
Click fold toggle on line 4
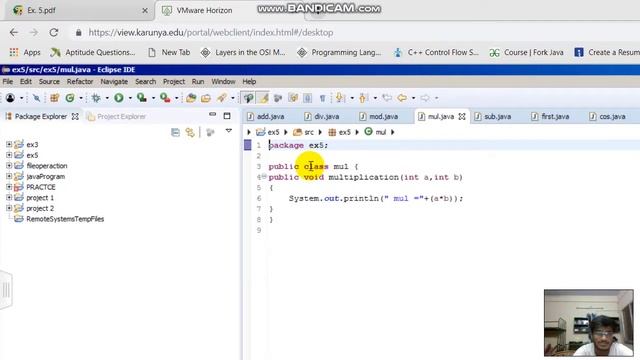264,176
